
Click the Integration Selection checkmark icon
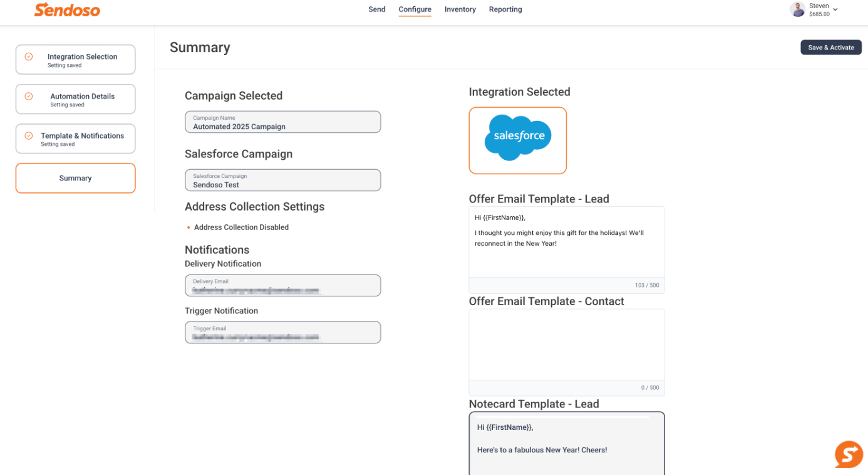click(x=29, y=56)
